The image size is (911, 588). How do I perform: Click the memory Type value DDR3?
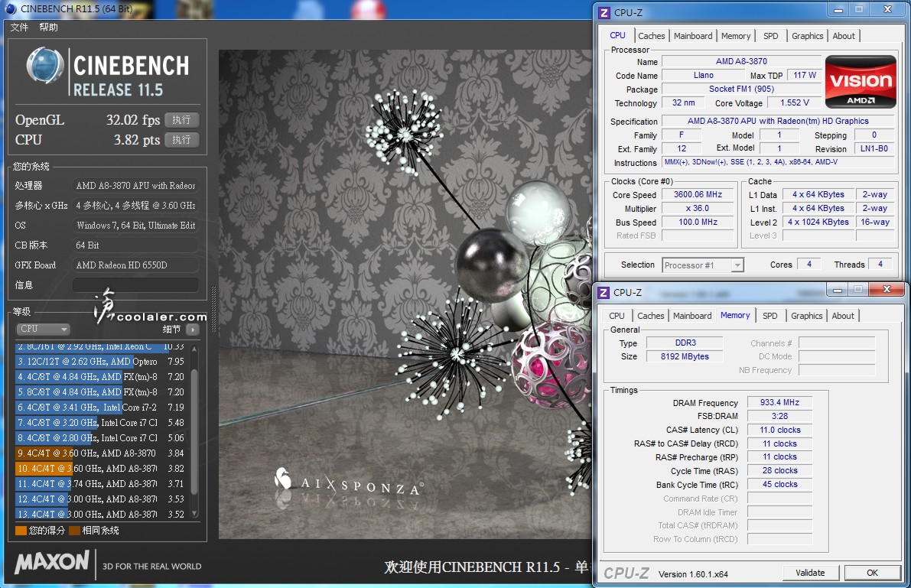click(685, 343)
